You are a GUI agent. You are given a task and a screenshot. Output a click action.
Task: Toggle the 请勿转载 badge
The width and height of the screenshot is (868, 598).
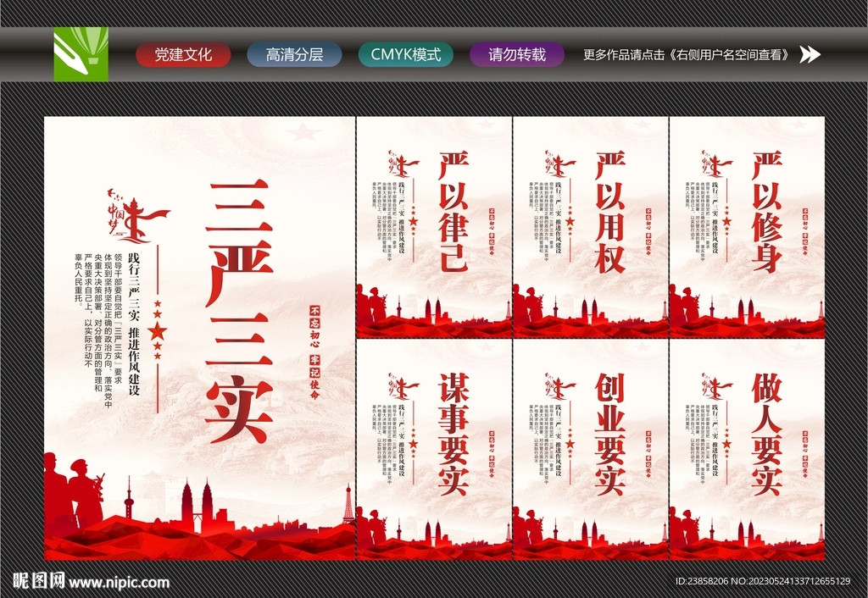516,54
